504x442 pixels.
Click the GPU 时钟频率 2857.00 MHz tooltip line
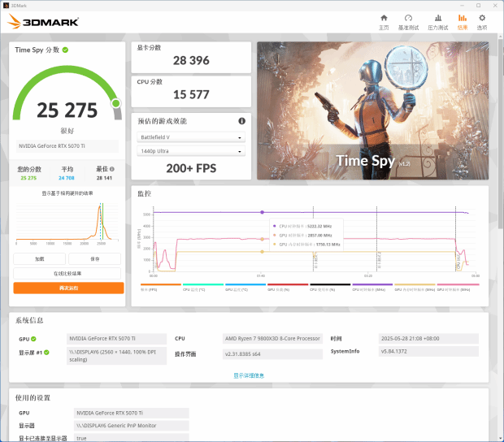pos(302,236)
